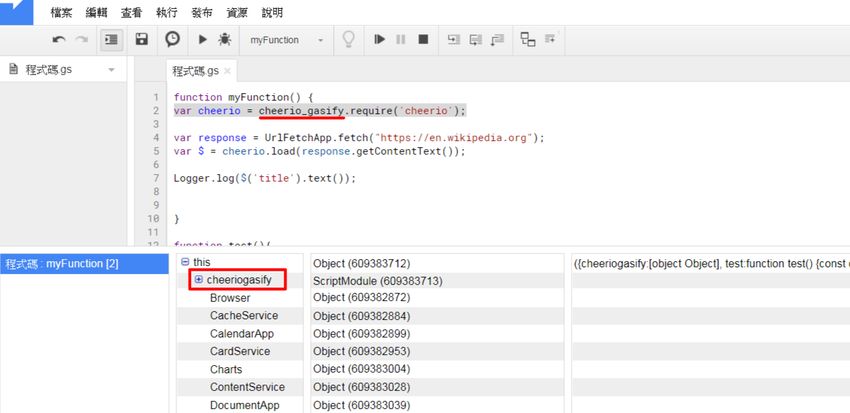Save the script with the floppy disk icon
This screenshot has height=413, width=850.
pyautogui.click(x=142, y=39)
